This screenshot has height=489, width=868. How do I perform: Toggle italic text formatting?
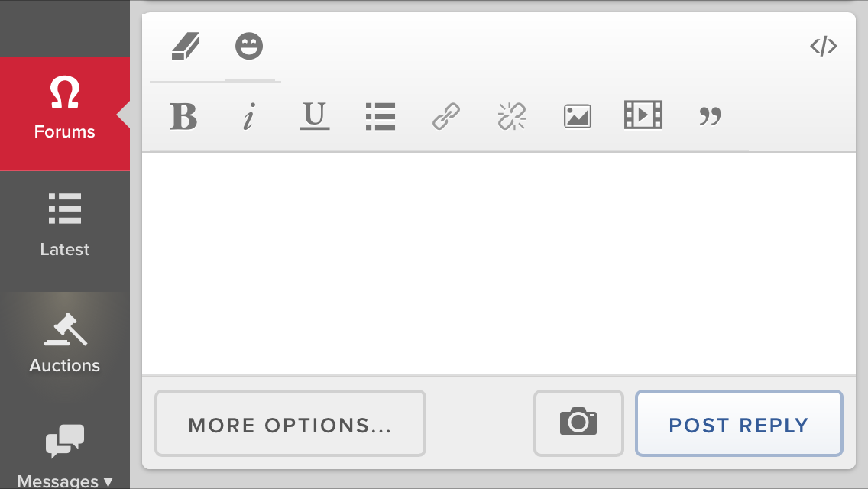tap(248, 117)
